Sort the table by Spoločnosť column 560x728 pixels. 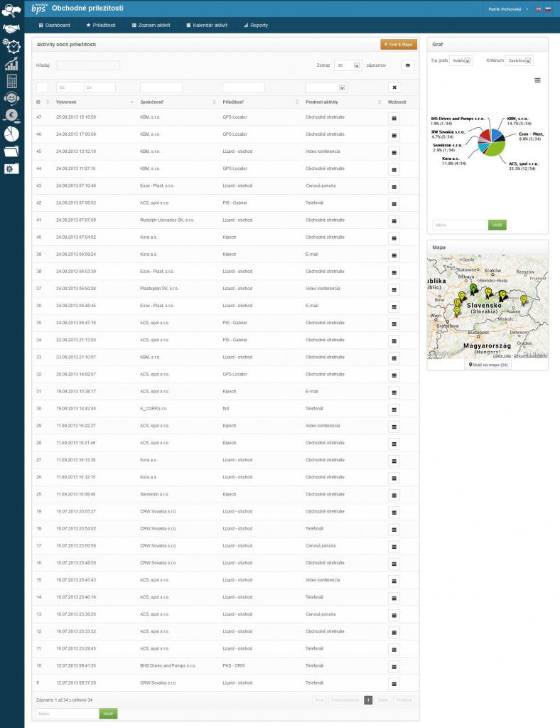(178, 102)
